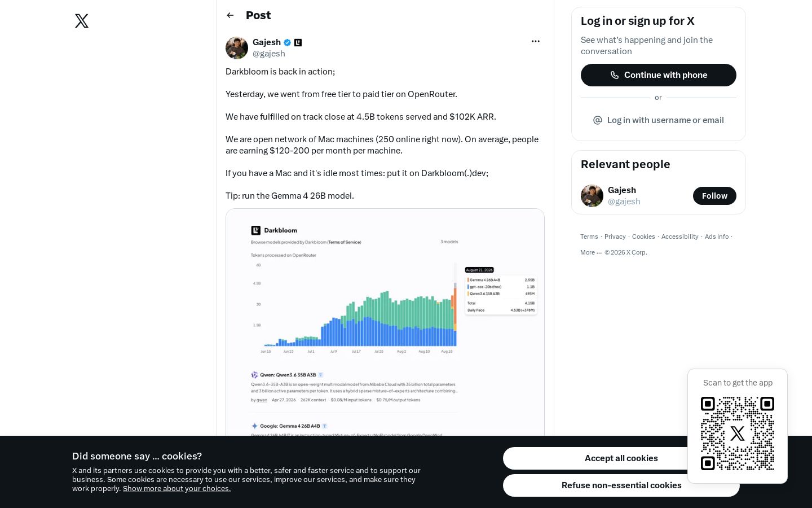
Task: Open the Accessibility footer link
Action: coord(679,237)
